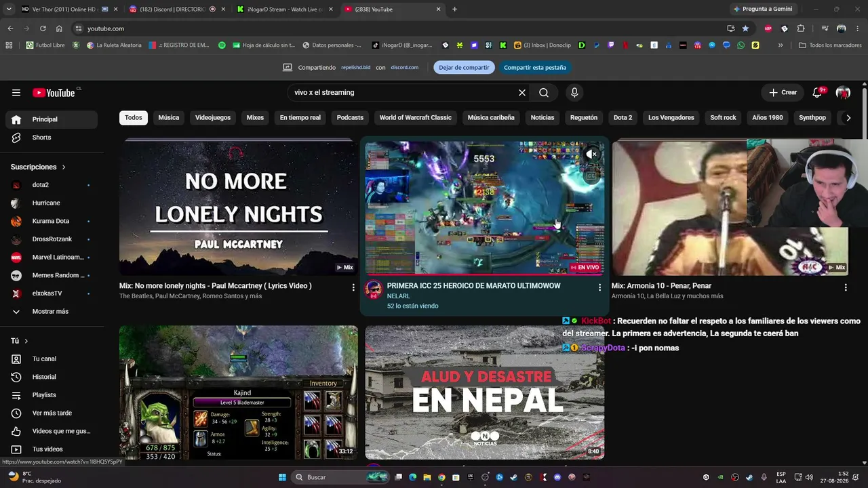
Task: Open the account avatar menu
Action: pyautogui.click(x=843, y=93)
